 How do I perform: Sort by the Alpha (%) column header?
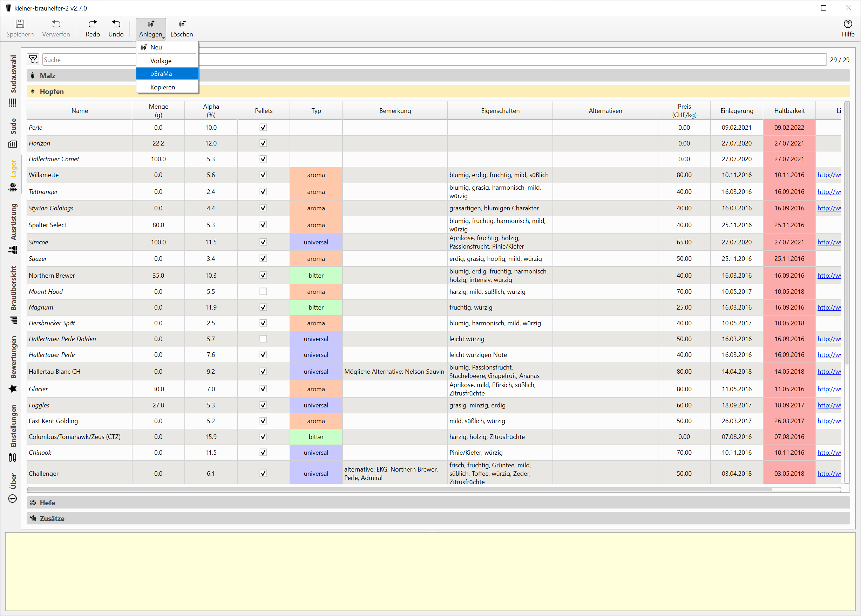pyautogui.click(x=211, y=110)
